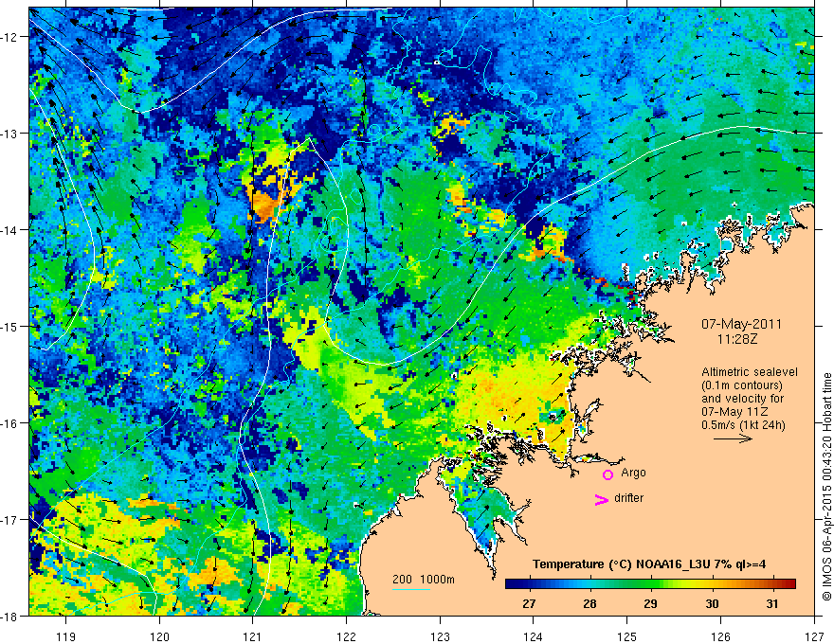Click the latitude axis label '-13'

(x=10, y=134)
